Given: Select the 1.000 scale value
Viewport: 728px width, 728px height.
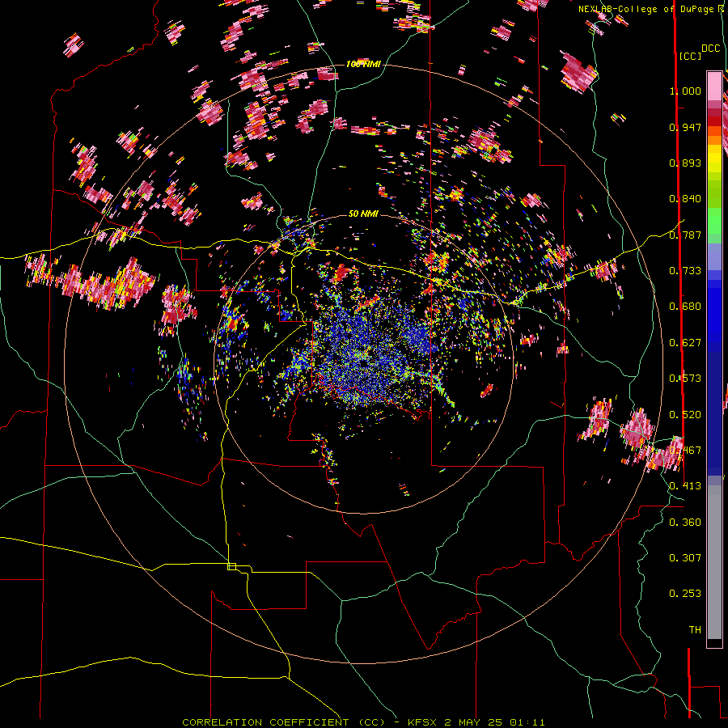Looking at the screenshot, I should pyautogui.click(x=685, y=91).
